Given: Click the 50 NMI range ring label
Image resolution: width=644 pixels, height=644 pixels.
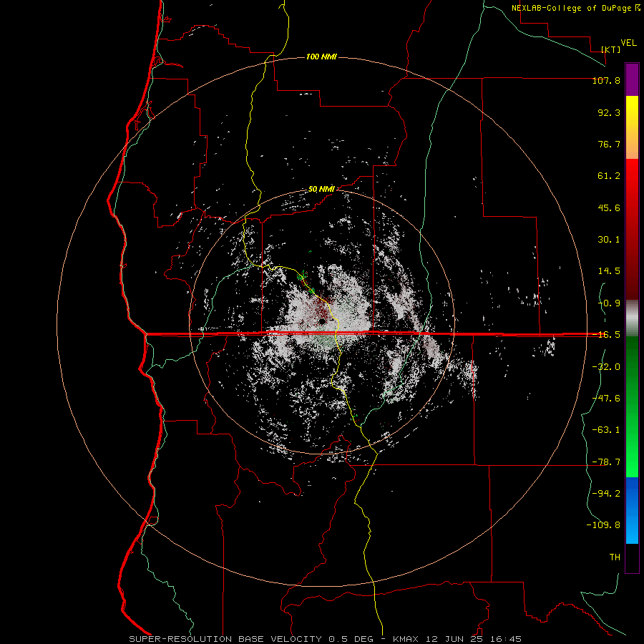Looking at the screenshot, I should [x=321, y=190].
